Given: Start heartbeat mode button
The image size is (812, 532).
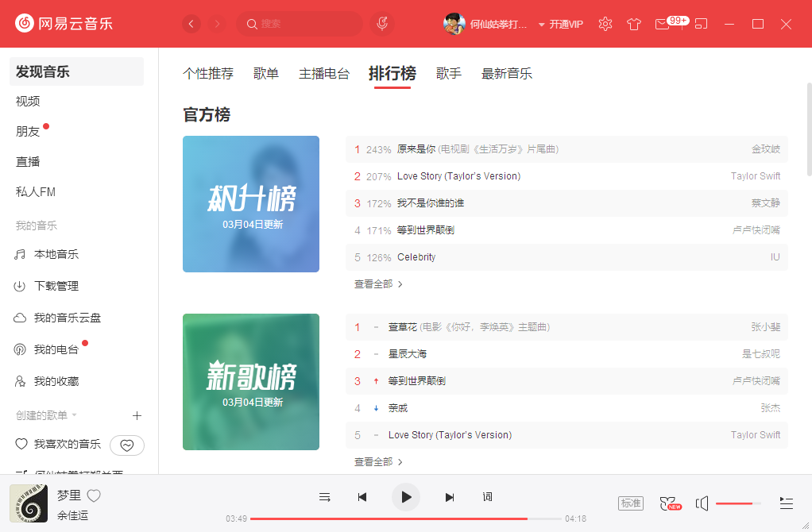Looking at the screenshot, I should pos(127,445).
